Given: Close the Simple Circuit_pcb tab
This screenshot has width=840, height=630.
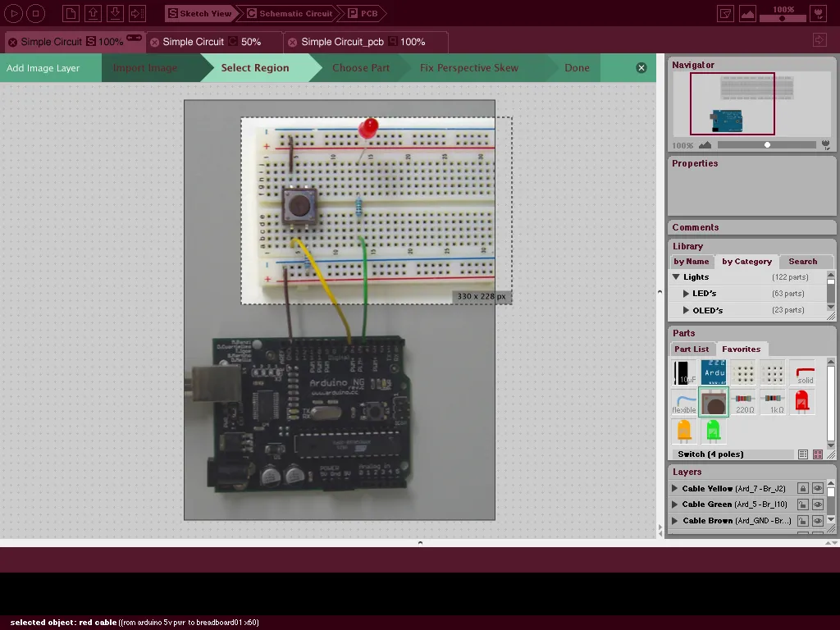Looking at the screenshot, I should coord(293,42).
